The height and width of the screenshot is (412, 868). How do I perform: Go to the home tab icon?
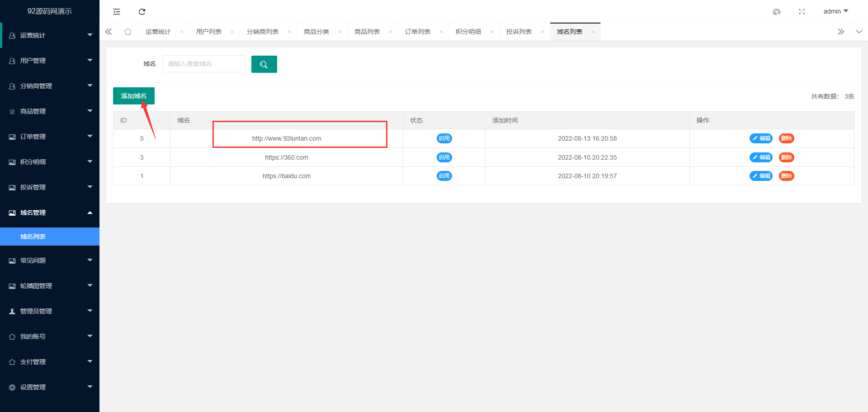pos(128,32)
